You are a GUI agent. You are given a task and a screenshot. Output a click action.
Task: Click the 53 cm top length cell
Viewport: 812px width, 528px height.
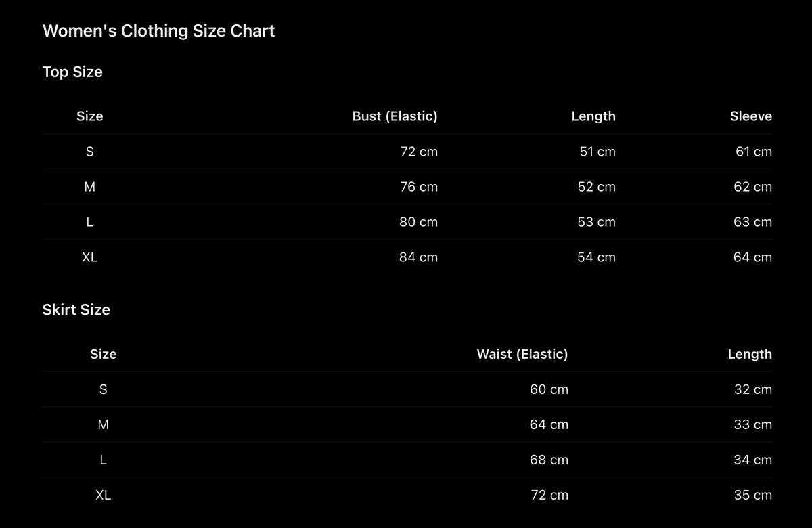pyautogui.click(x=597, y=222)
